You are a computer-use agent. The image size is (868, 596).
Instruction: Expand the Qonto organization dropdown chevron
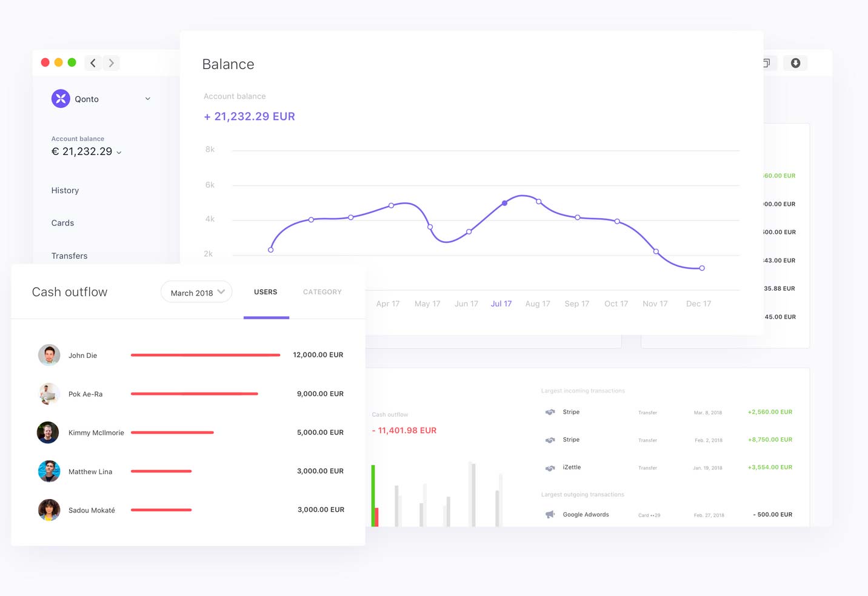pyautogui.click(x=147, y=99)
